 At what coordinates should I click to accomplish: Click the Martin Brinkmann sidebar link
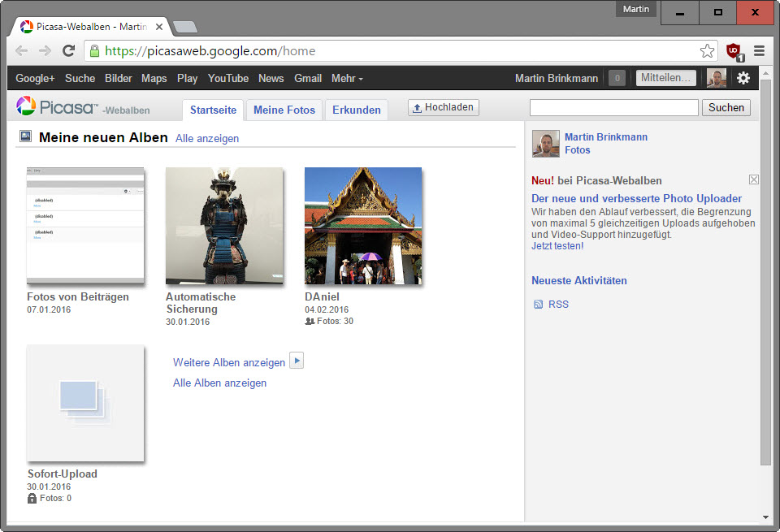[x=606, y=136]
